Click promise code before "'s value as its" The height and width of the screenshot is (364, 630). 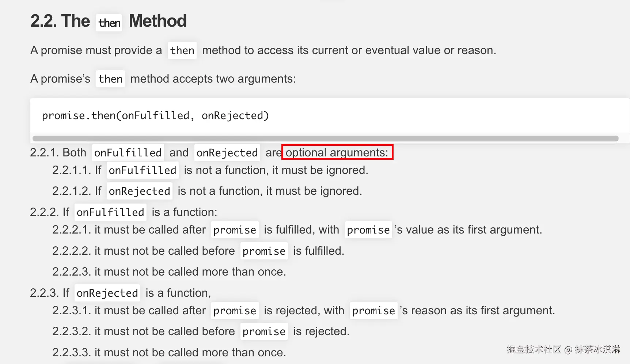(368, 230)
